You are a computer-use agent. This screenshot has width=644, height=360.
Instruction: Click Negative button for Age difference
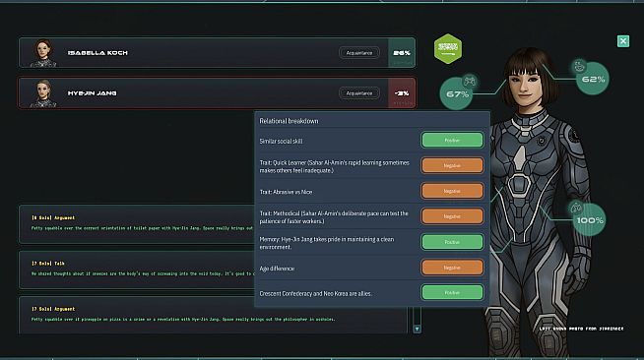click(x=452, y=268)
